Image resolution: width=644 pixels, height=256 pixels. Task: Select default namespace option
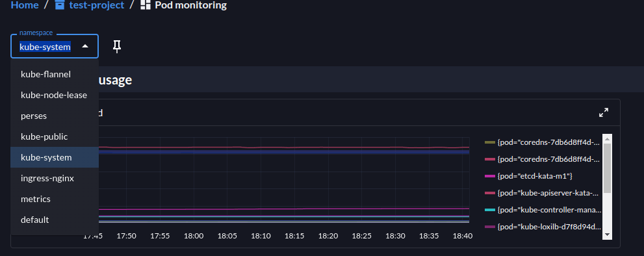pos(55,220)
